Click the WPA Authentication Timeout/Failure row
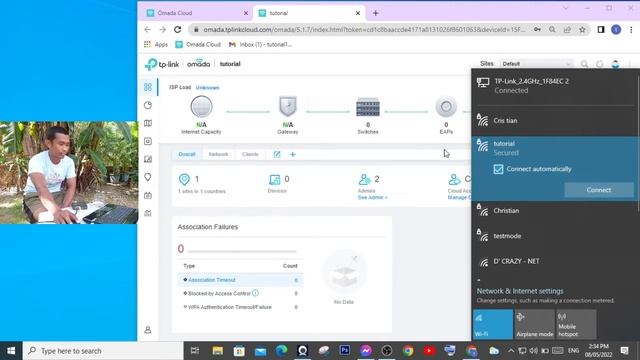Screen dimensions: 640x360 coord(240,307)
